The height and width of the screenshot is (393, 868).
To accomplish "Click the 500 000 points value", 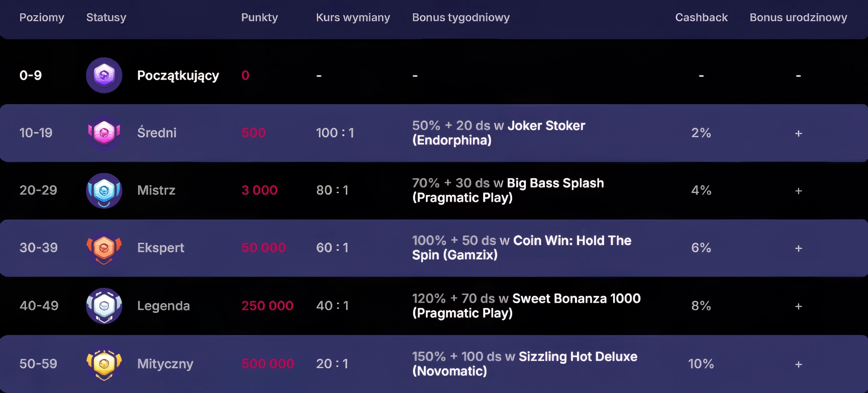I will 268,364.
